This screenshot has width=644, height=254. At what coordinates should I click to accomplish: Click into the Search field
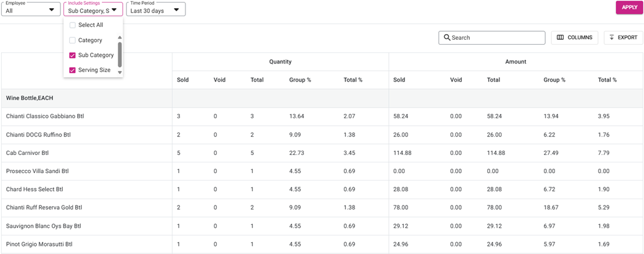tap(492, 37)
